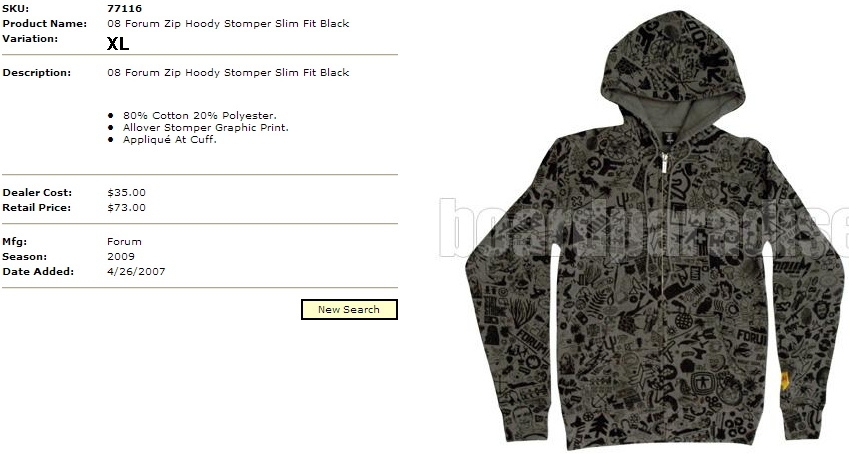The height and width of the screenshot is (454, 849).
Task: Click the 80% Cotton 20% Polyester bullet
Action: 199,115
